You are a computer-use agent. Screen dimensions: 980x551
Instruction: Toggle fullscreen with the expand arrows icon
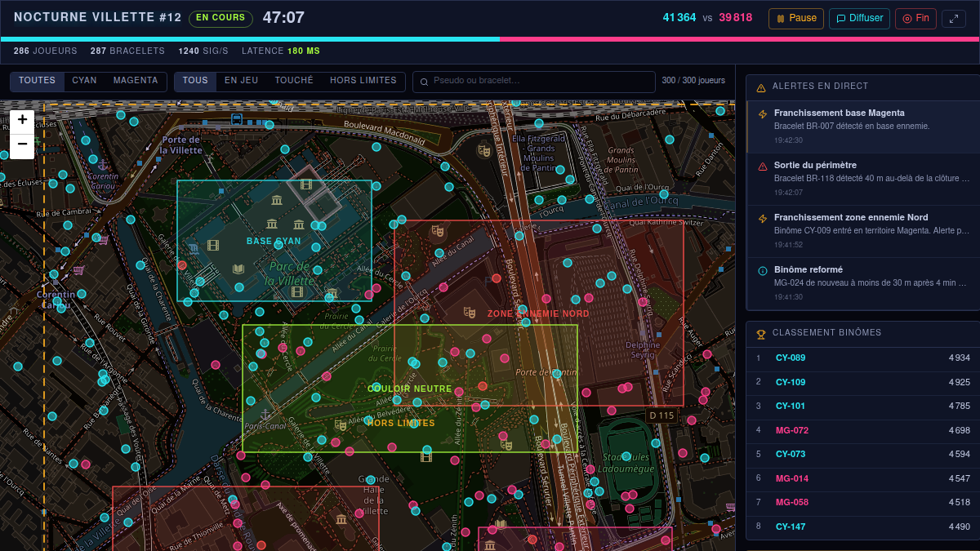click(x=954, y=18)
